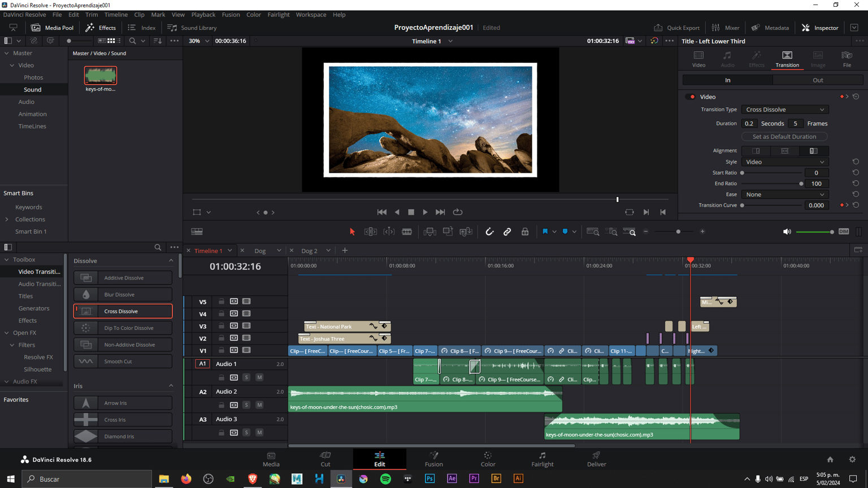The image size is (868, 488).
Task: Play the timeline forward
Action: (426, 212)
